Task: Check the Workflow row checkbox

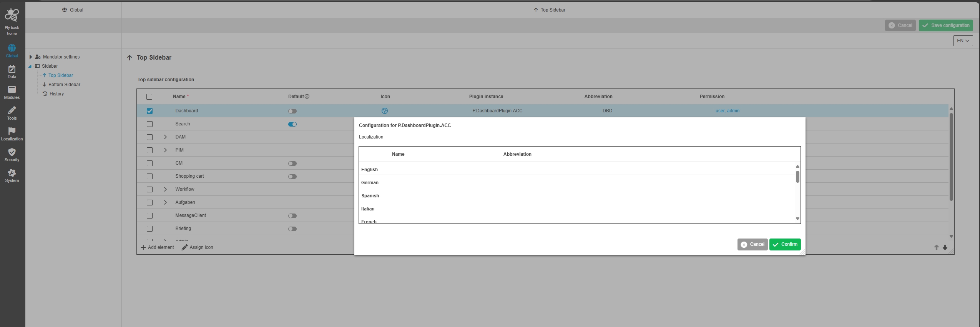Action: click(149, 190)
